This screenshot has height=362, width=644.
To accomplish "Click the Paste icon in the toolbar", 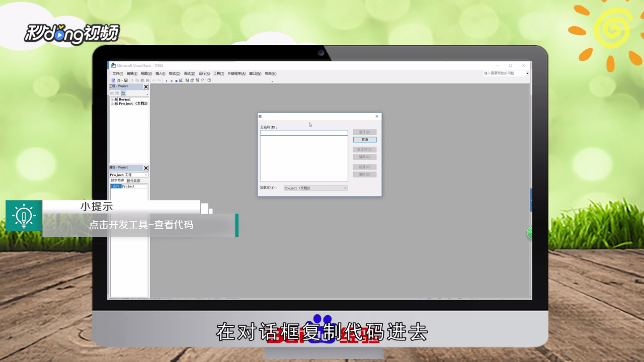I will 143,80.
